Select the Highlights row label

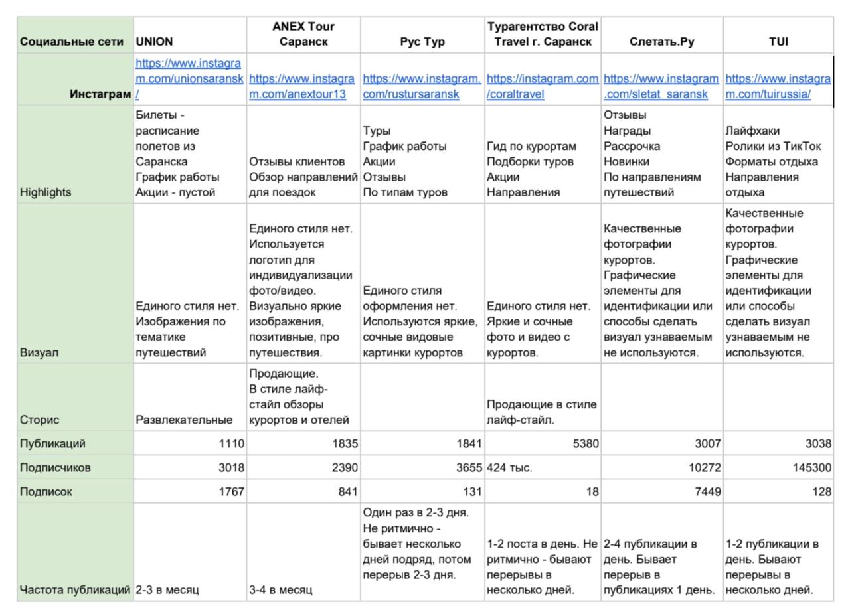[75, 154]
